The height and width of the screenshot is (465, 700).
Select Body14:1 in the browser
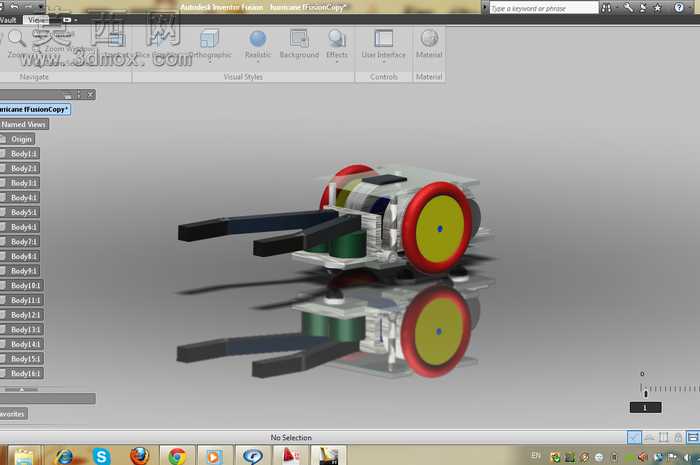coord(21,345)
